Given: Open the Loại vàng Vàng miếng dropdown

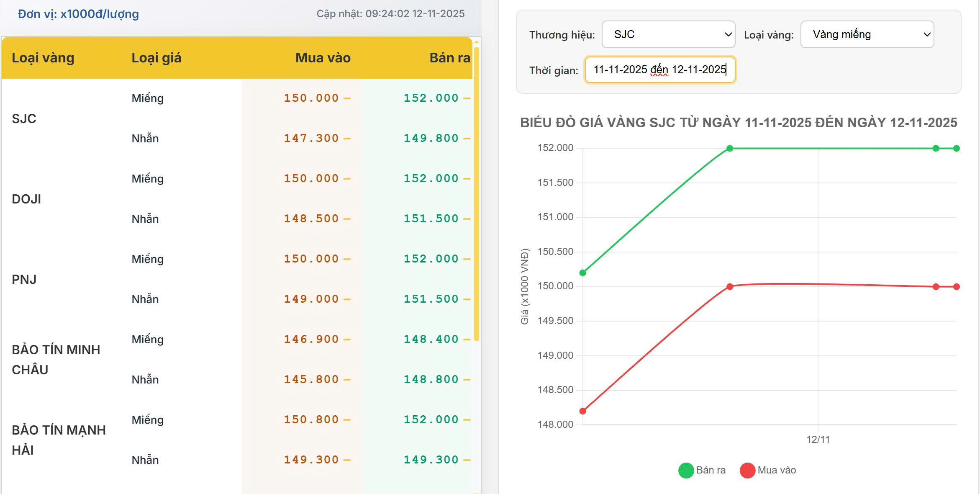Looking at the screenshot, I should (x=867, y=34).
